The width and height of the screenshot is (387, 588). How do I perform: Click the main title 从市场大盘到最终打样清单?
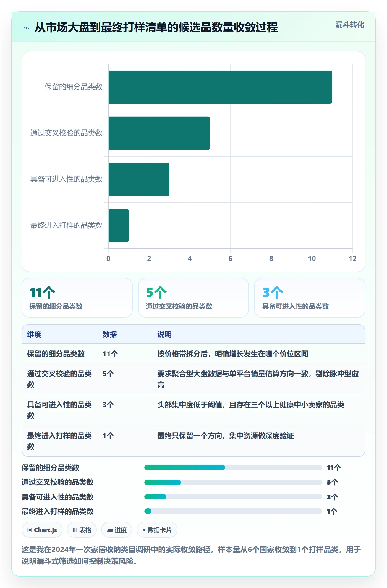pyautogui.click(x=156, y=27)
